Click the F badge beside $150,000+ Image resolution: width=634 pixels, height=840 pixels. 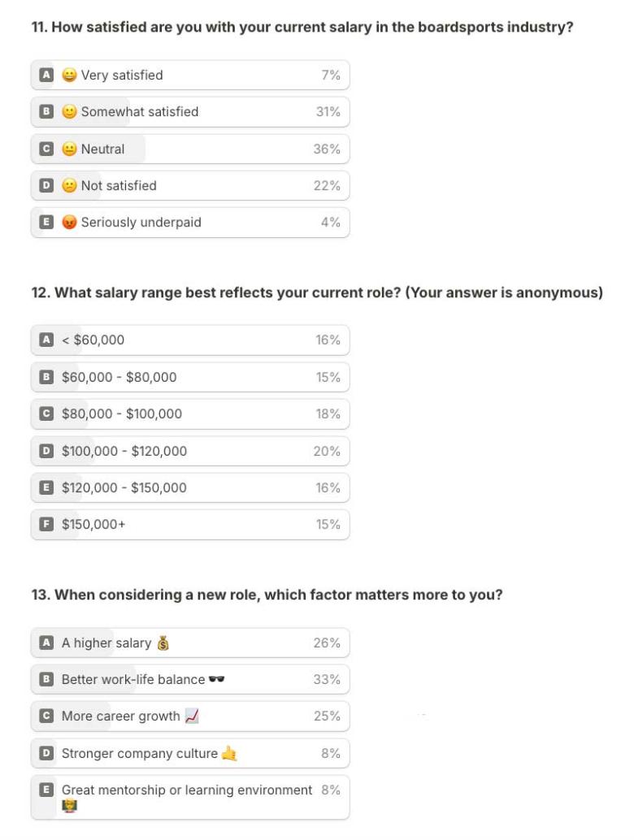(46, 524)
